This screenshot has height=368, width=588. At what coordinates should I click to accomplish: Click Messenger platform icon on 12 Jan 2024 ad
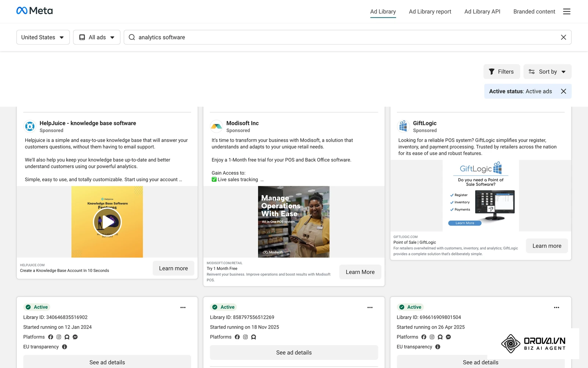click(x=75, y=337)
